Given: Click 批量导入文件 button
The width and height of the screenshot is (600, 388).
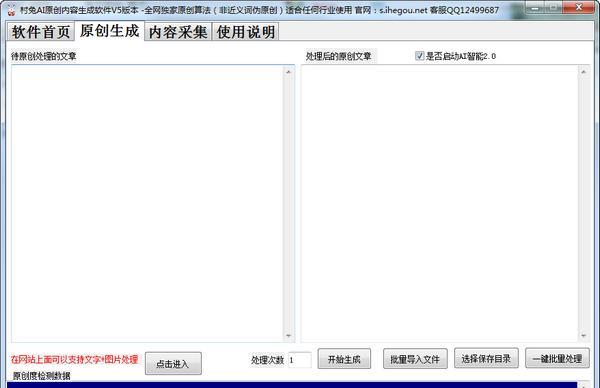Looking at the screenshot, I should coord(415,359).
